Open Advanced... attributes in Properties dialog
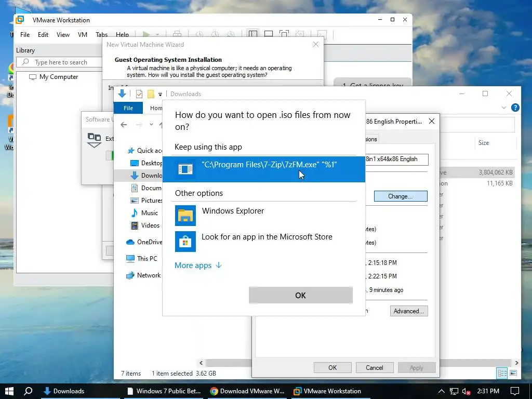Viewport: 532px width, 399px height. pyautogui.click(x=408, y=311)
